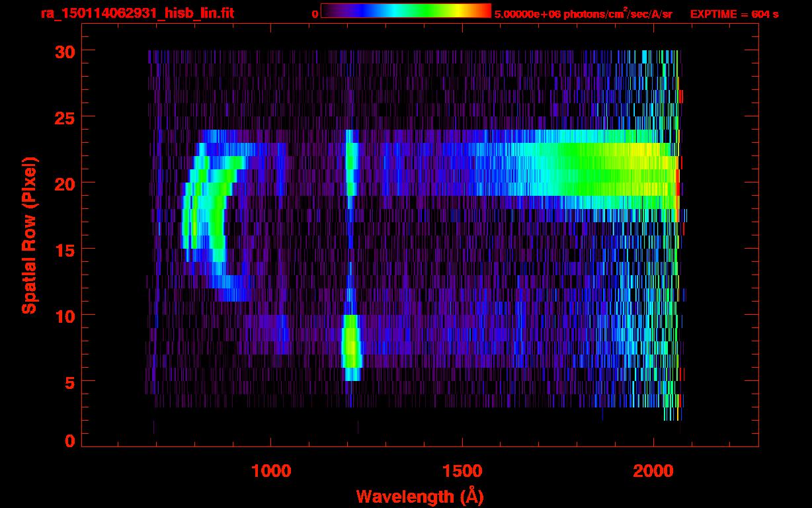
Task: Click the 2000 wavelength tick label
Action: click(x=653, y=471)
